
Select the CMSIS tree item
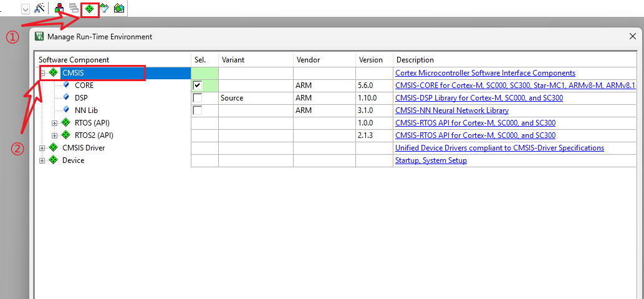(73, 73)
